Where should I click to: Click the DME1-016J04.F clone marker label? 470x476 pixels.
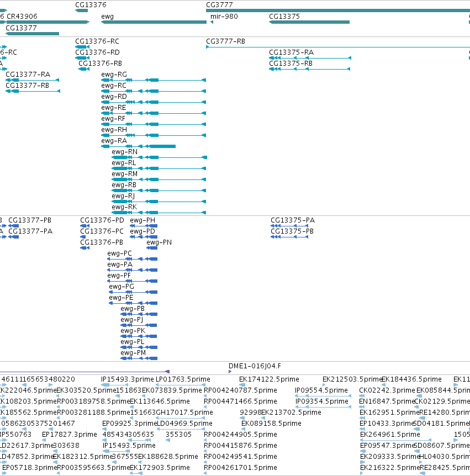[255, 366]
